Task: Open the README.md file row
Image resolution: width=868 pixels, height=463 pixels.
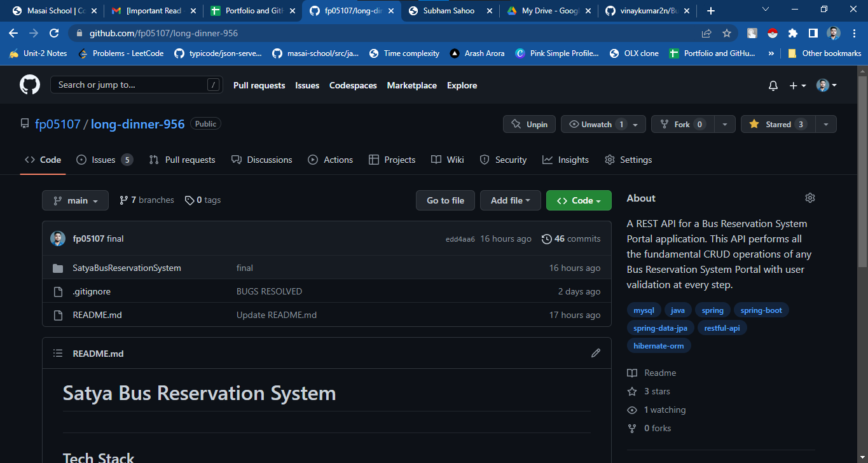Action: (x=327, y=315)
